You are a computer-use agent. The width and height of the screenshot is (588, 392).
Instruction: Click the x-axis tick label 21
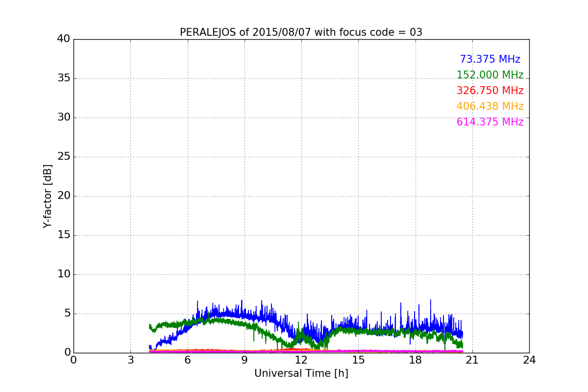pos(472,360)
